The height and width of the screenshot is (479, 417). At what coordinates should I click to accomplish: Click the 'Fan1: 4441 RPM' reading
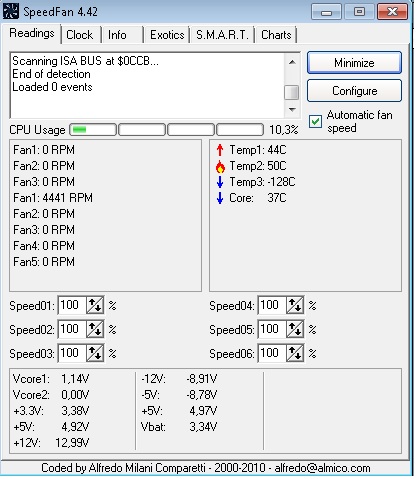pyautogui.click(x=53, y=198)
